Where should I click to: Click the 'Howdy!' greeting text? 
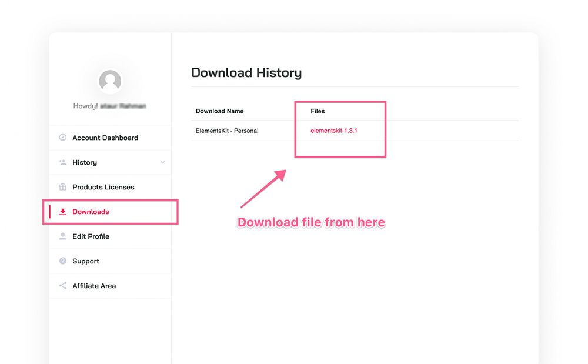(85, 106)
